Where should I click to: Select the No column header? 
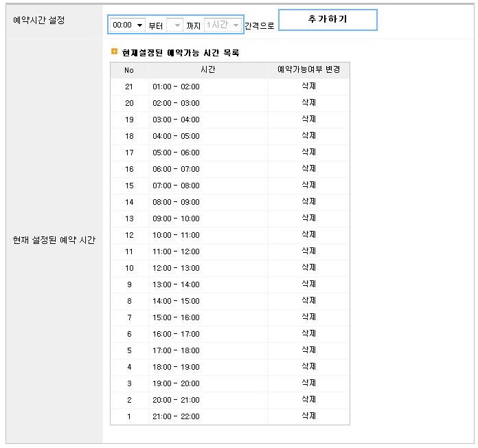(x=129, y=70)
